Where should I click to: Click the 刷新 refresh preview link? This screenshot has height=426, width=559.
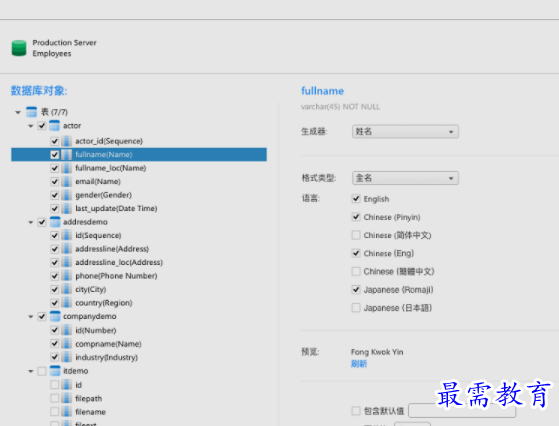point(359,364)
